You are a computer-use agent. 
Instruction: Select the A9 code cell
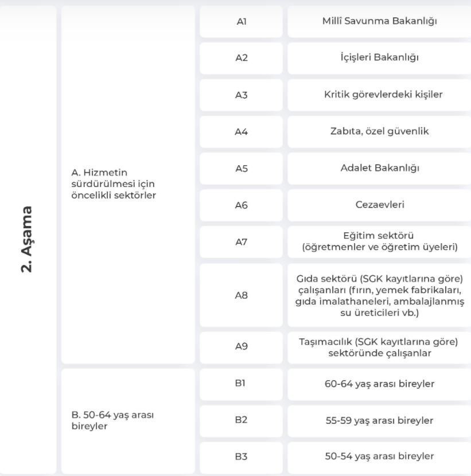point(241,347)
